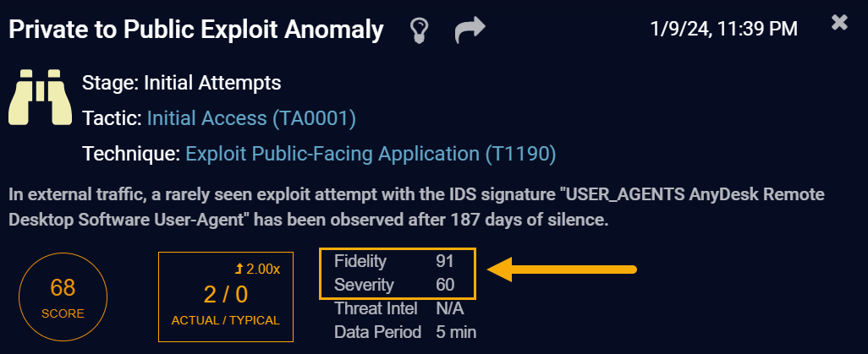Click the Fidelity value 91

[x=445, y=260]
